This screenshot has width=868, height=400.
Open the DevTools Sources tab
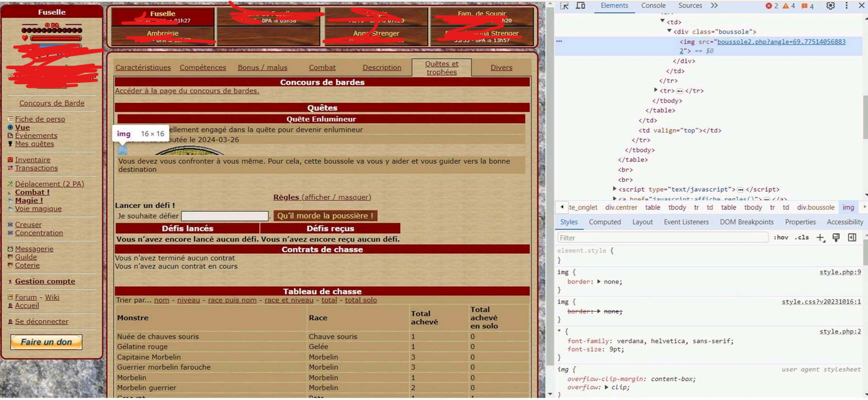690,6
